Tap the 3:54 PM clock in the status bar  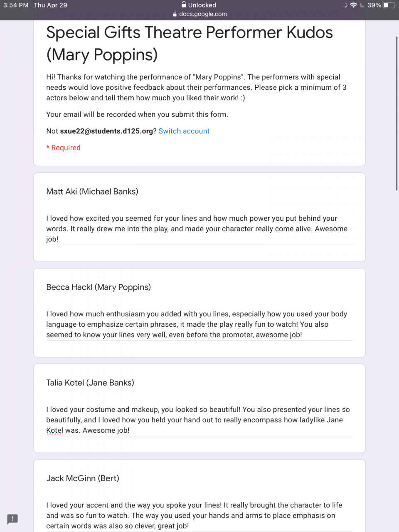pos(16,5)
